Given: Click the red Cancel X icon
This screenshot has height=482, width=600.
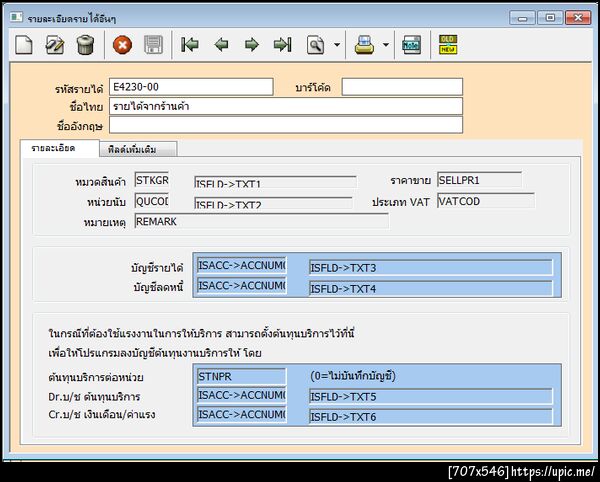Looking at the screenshot, I should click(122, 45).
